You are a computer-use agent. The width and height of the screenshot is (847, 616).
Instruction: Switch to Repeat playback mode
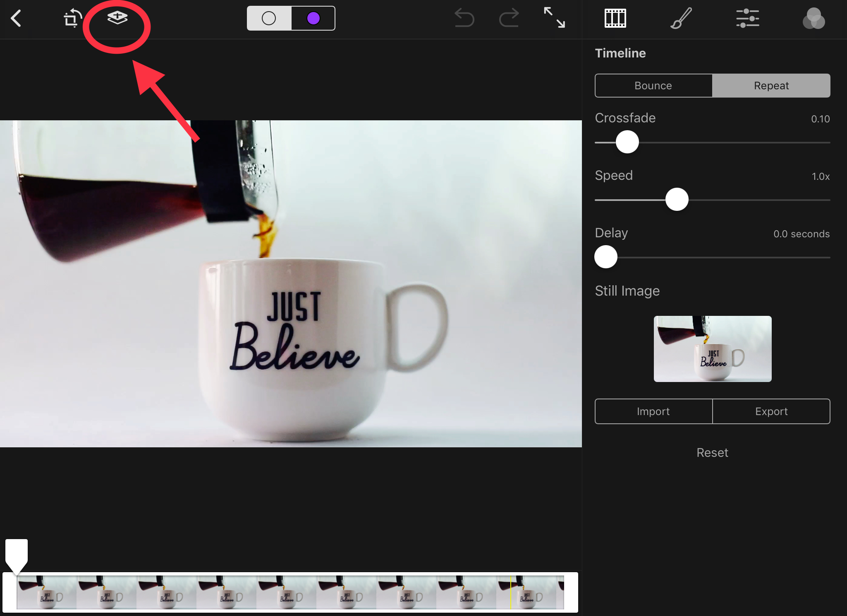tap(771, 86)
